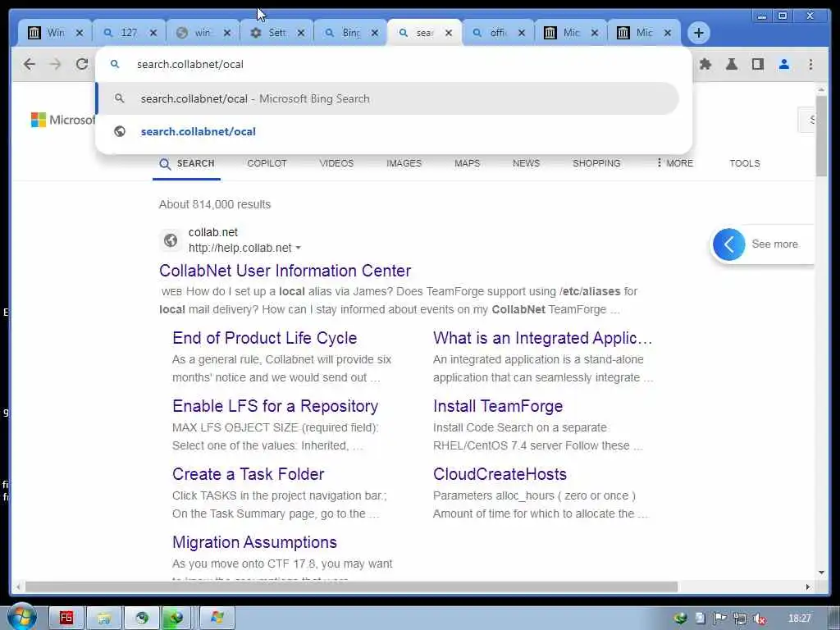840x630 pixels.
Task: Click the muted volume tray icon
Action: point(759,619)
